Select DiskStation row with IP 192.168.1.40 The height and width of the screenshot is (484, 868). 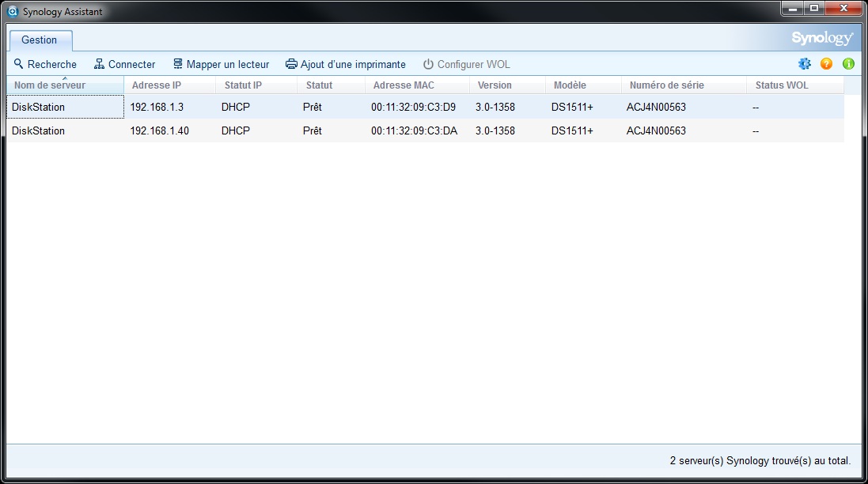coord(425,130)
